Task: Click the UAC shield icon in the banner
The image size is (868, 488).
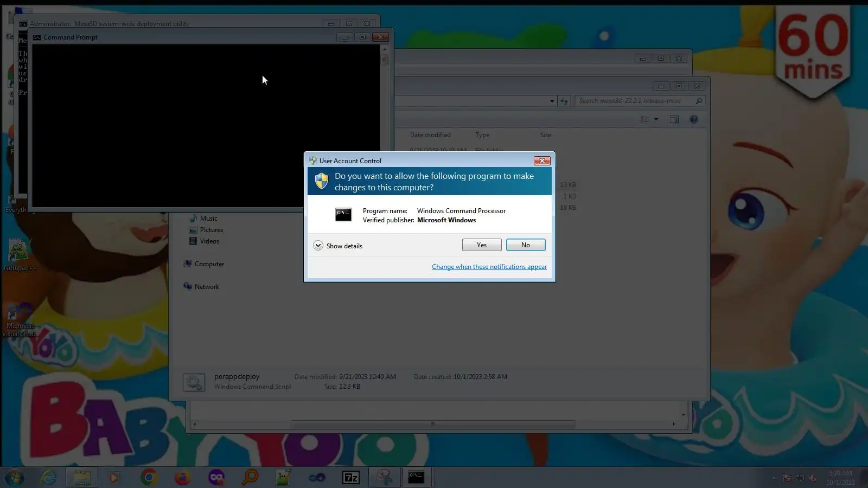Action: pyautogui.click(x=322, y=181)
